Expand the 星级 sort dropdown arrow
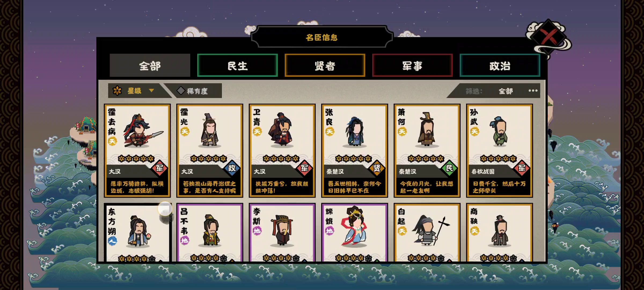 click(x=151, y=90)
